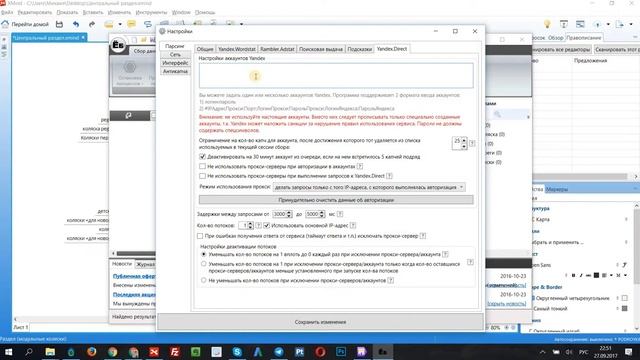Toggle use main IP address checkbox

(267, 225)
